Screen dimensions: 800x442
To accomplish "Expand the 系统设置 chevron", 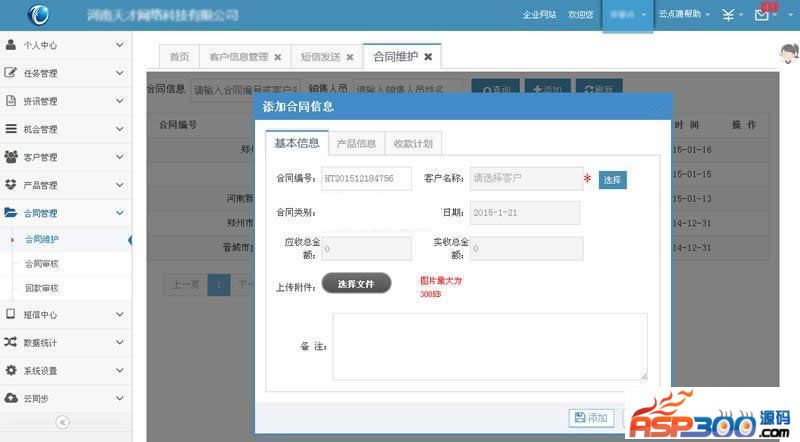I will (x=119, y=370).
